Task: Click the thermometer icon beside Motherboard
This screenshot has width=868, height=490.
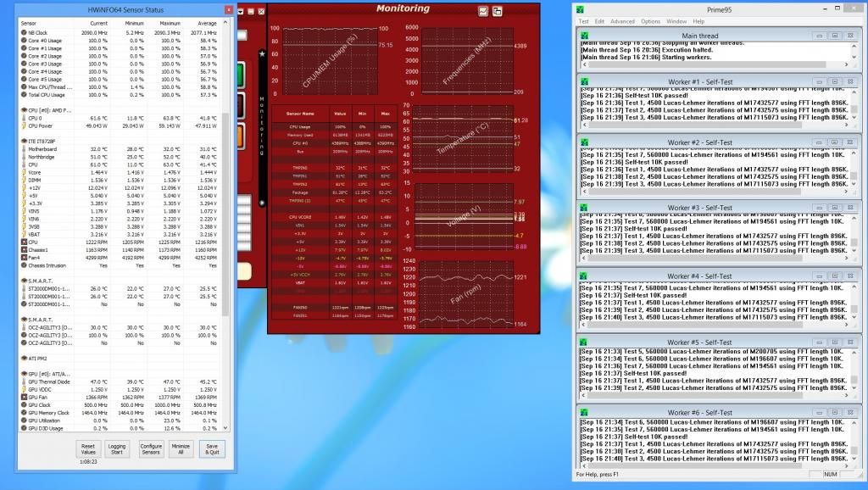Action: 24,149
